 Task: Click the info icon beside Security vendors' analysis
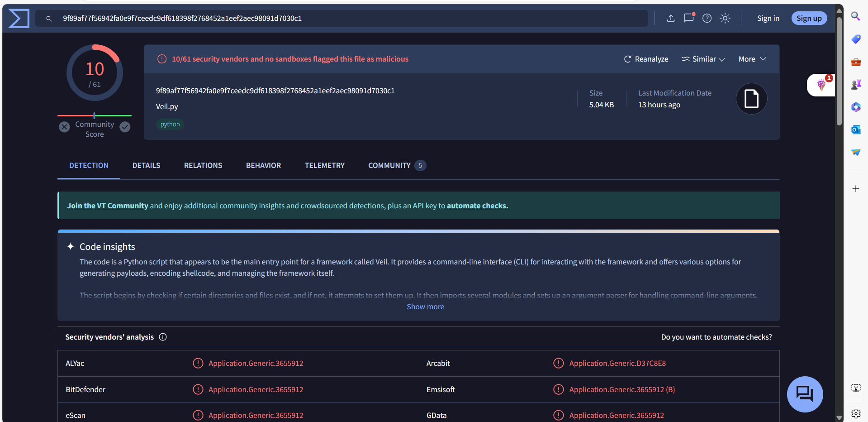point(163,337)
